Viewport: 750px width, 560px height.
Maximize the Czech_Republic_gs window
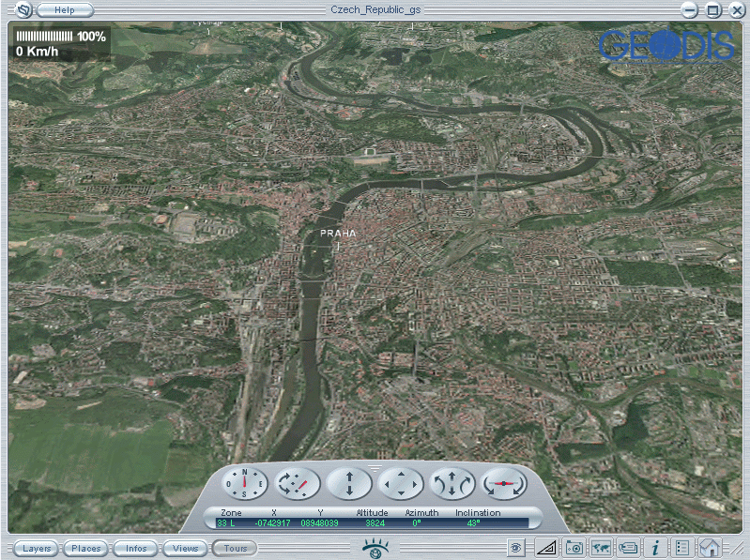click(x=712, y=10)
